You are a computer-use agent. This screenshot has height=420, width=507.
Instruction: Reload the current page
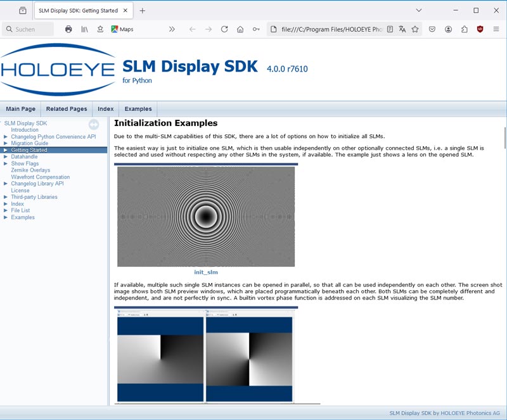pos(224,29)
